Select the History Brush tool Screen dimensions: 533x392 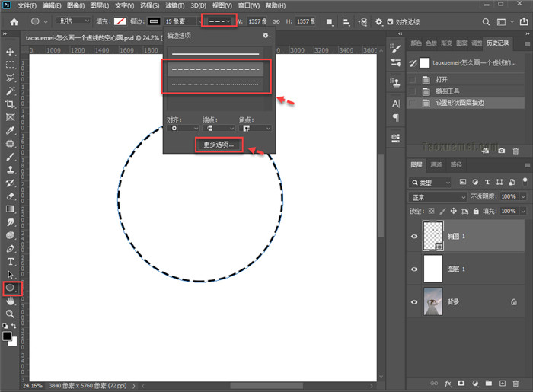(x=10, y=183)
